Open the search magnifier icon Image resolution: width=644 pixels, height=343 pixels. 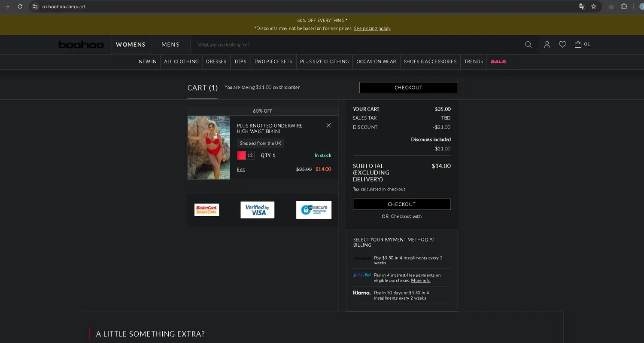528,44
